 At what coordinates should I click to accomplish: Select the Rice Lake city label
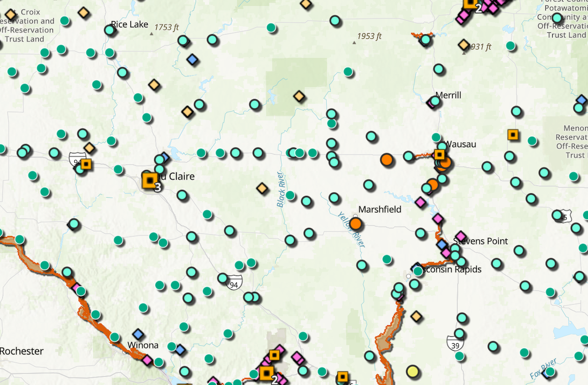tap(129, 25)
